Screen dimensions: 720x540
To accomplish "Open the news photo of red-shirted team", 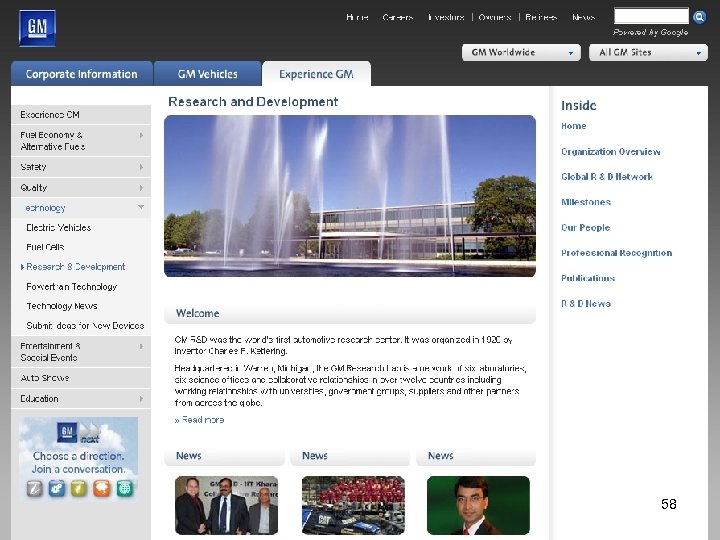I will point(353,505).
